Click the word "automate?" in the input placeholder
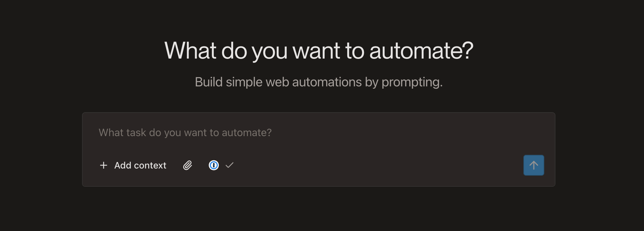 point(247,133)
